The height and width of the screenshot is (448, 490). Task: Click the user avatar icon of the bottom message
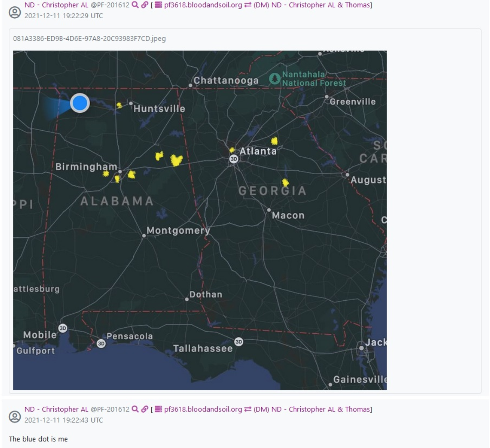(15, 417)
